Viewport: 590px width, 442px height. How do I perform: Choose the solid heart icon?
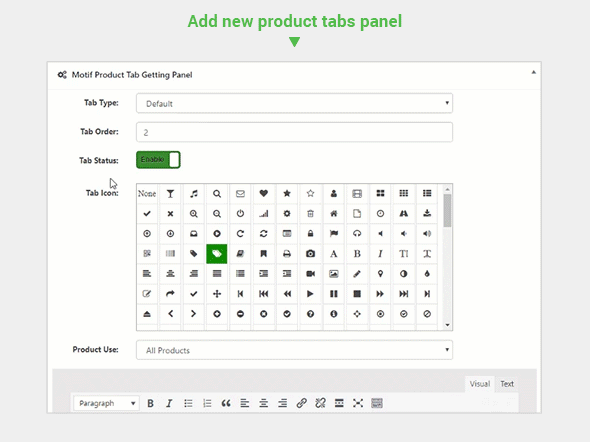pos(263,193)
